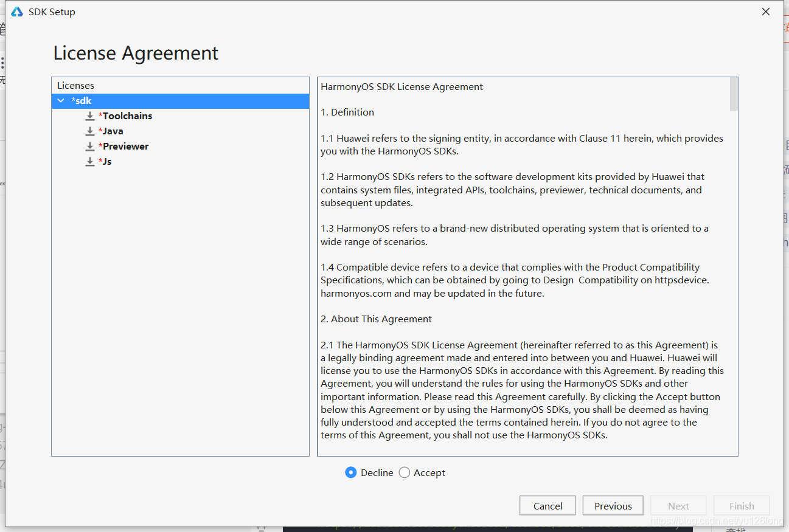Click the License Agreement page heading
This screenshot has height=532, width=789.
(136, 53)
